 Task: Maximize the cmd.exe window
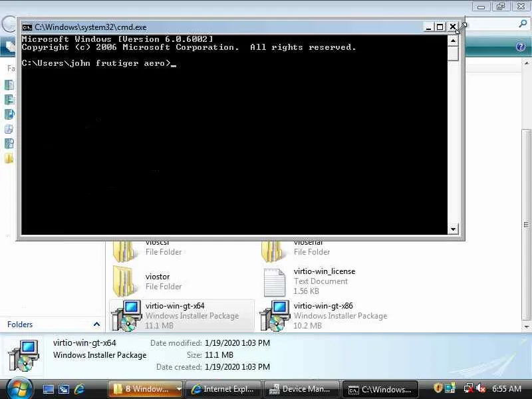[440, 27]
